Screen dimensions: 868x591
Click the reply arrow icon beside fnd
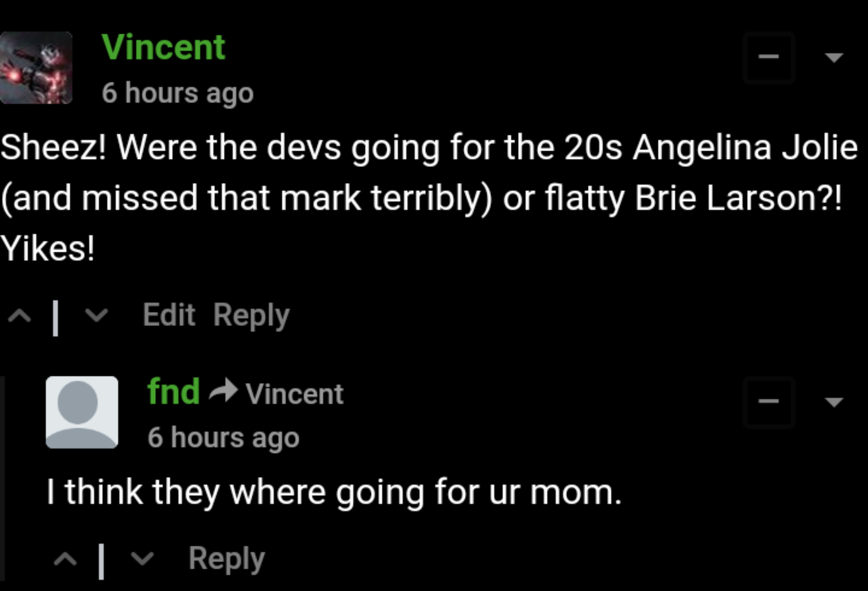pyautogui.click(x=223, y=390)
